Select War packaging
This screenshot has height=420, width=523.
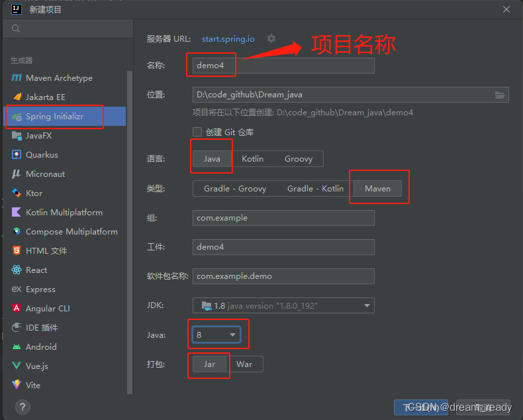(x=244, y=364)
